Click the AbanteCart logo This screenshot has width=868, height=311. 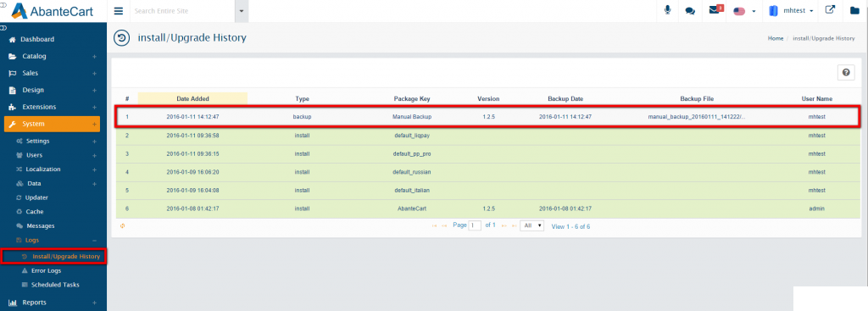click(x=53, y=10)
